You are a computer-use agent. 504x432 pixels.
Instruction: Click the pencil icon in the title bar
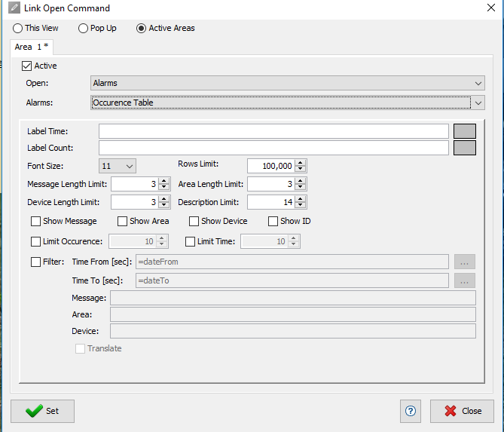pos(14,8)
